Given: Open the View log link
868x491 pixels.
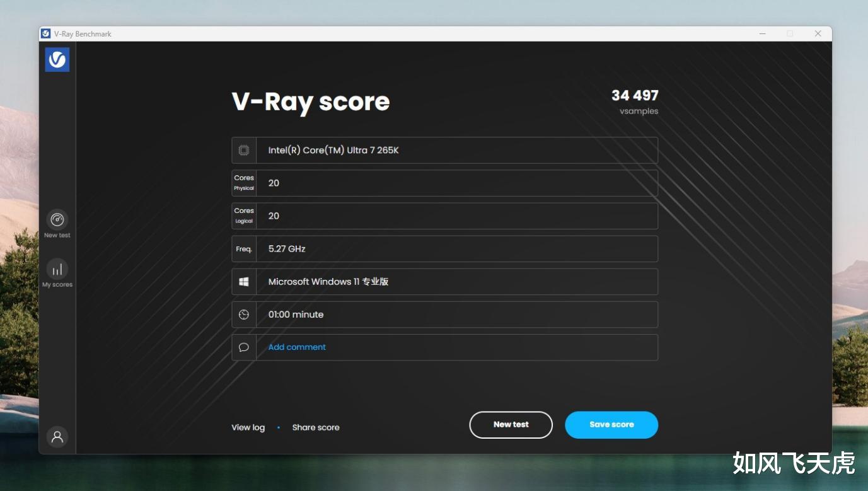Looking at the screenshot, I should [248, 427].
